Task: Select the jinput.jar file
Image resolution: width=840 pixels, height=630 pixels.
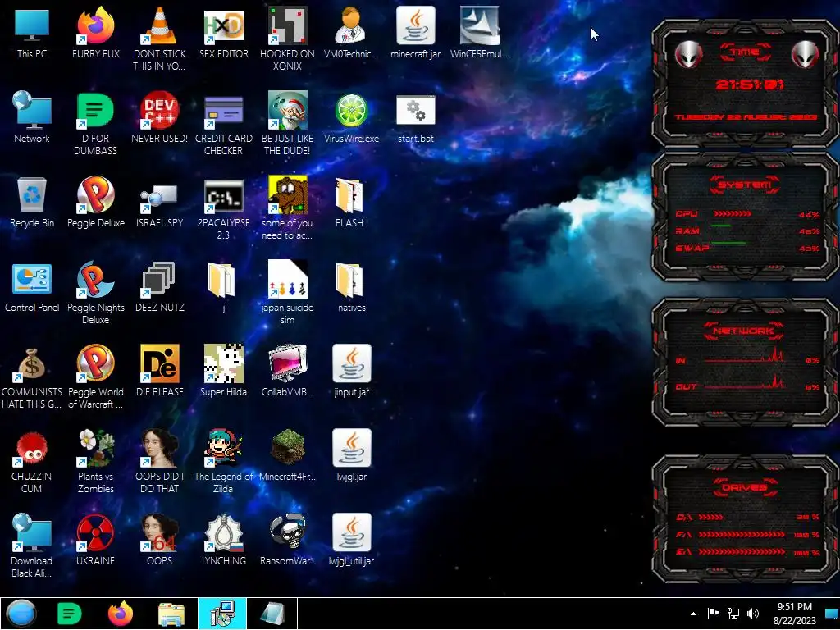Action: tap(351, 371)
